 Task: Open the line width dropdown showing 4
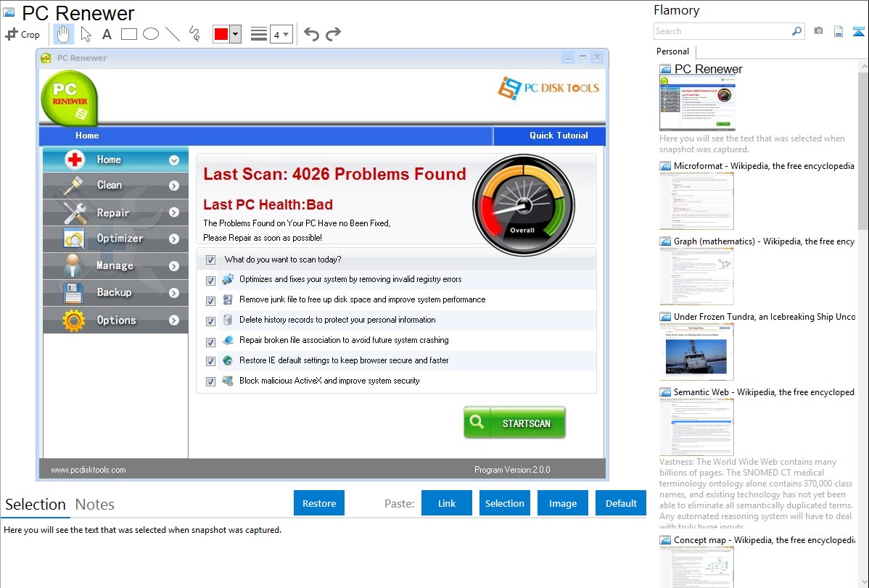281,34
